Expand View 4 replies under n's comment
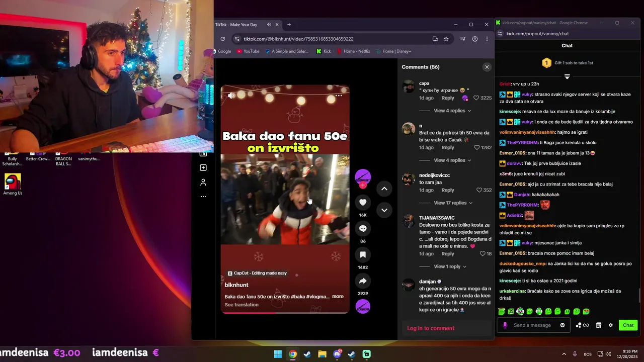Screen dimensions: 644x362 (x=452, y=160)
